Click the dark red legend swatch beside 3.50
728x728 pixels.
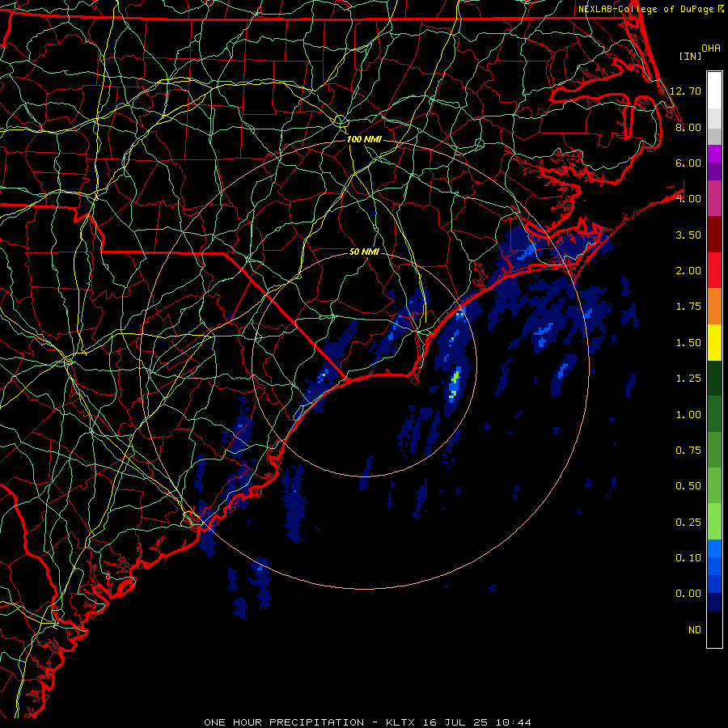714,235
